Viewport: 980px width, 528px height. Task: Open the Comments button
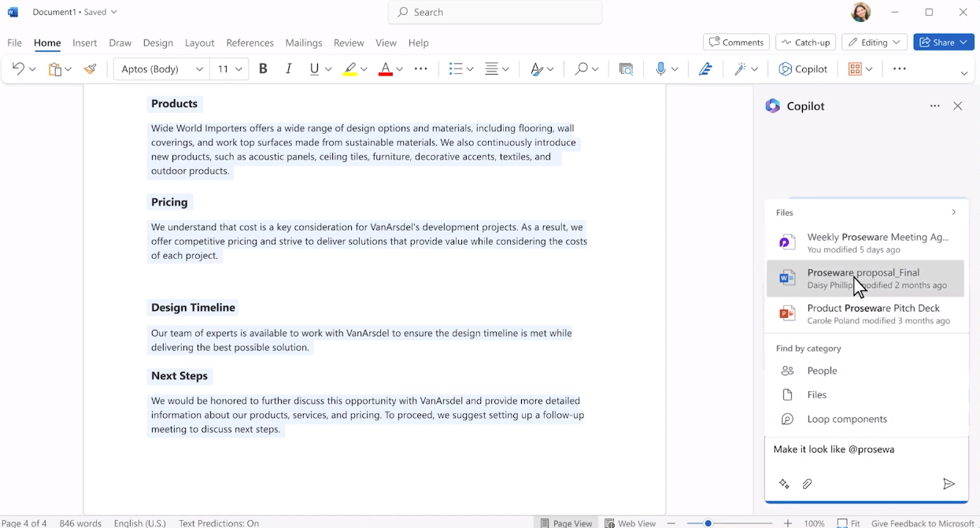click(736, 42)
